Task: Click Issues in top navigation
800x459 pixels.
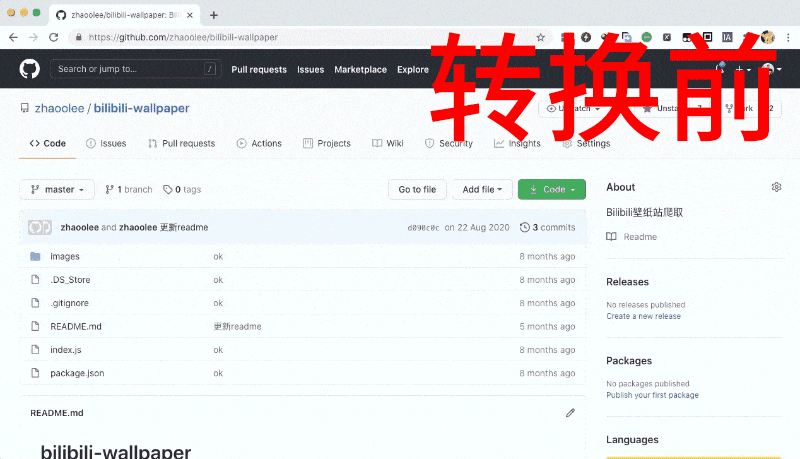Action: click(x=311, y=69)
